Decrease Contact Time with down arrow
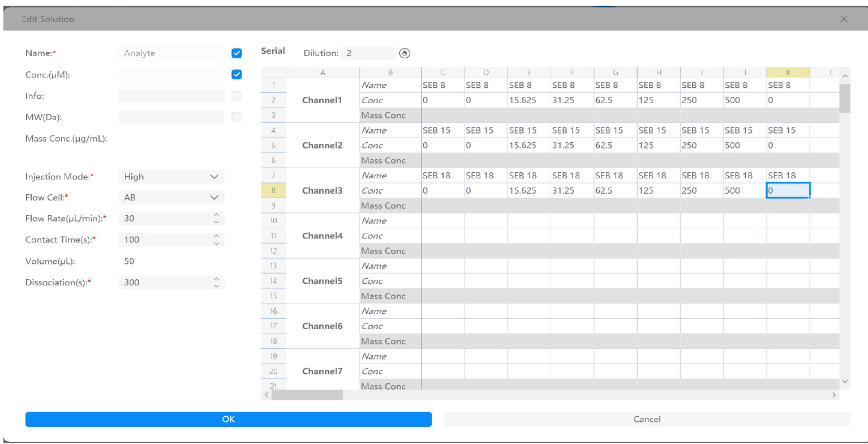Screen dimensions: 868x444 pyautogui.click(x=216, y=243)
